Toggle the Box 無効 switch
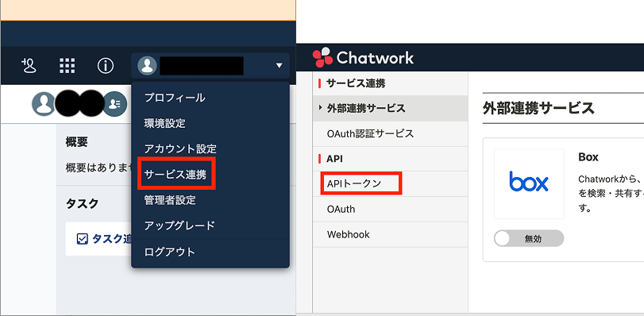 point(529,238)
